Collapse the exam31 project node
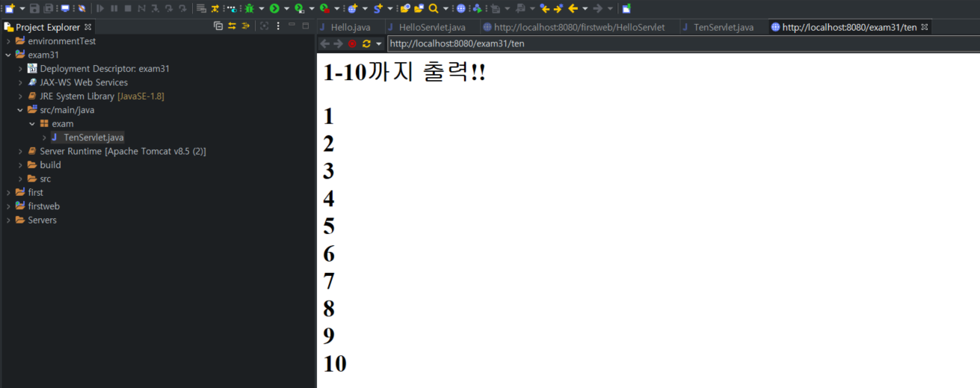 pyautogui.click(x=8, y=55)
